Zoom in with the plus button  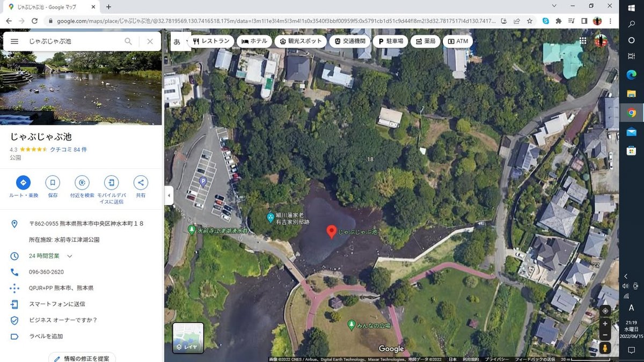[605, 324]
